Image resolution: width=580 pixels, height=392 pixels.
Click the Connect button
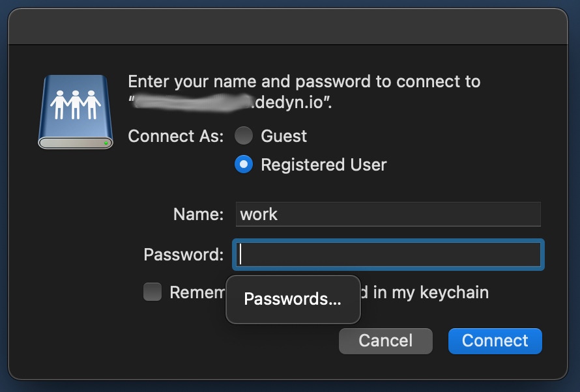[495, 341]
